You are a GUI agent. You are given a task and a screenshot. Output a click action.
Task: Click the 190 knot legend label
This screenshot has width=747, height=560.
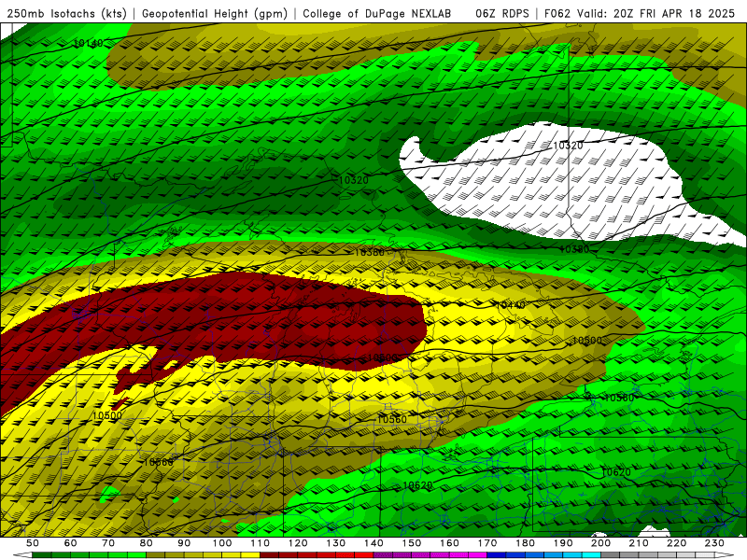point(563,543)
